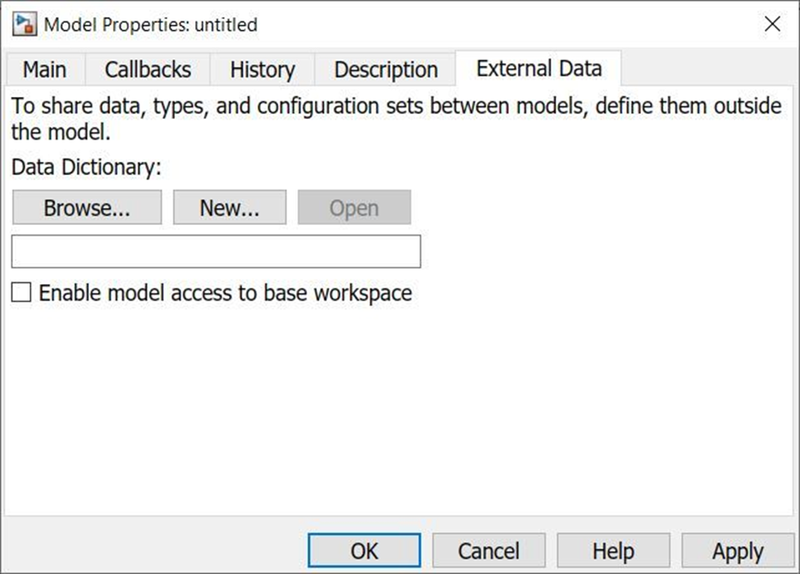This screenshot has height=574, width=800.
Task: Click the informational text about sharing data
Action: click(x=396, y=119)
